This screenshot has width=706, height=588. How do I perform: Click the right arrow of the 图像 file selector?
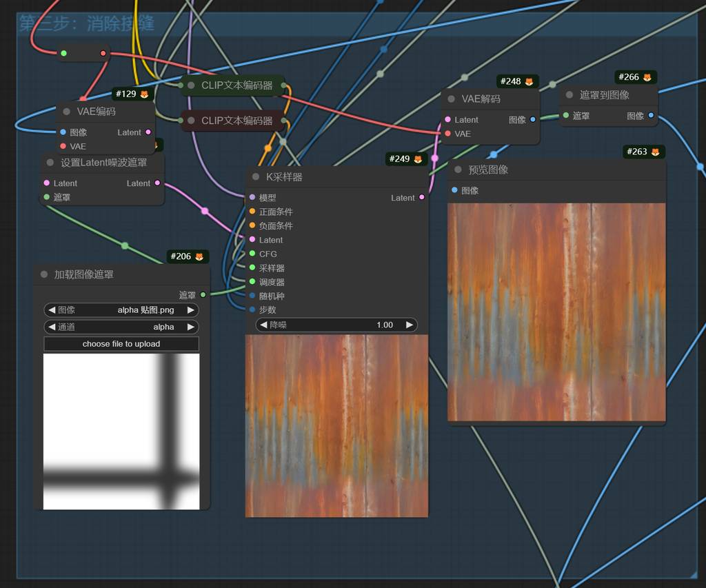pos(191,310)
